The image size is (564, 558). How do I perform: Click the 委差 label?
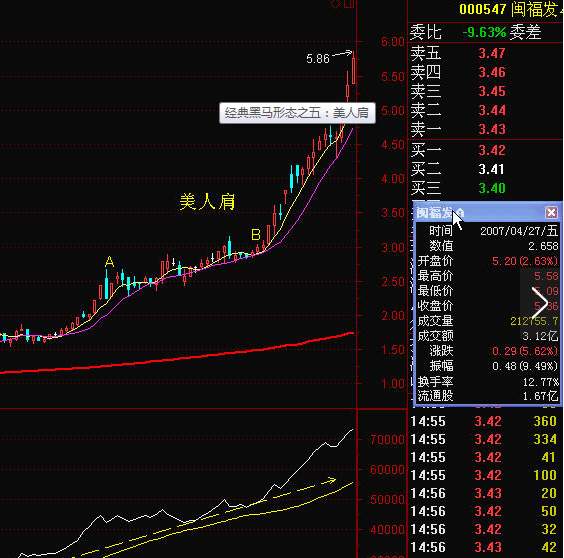(x=525, y=32)
